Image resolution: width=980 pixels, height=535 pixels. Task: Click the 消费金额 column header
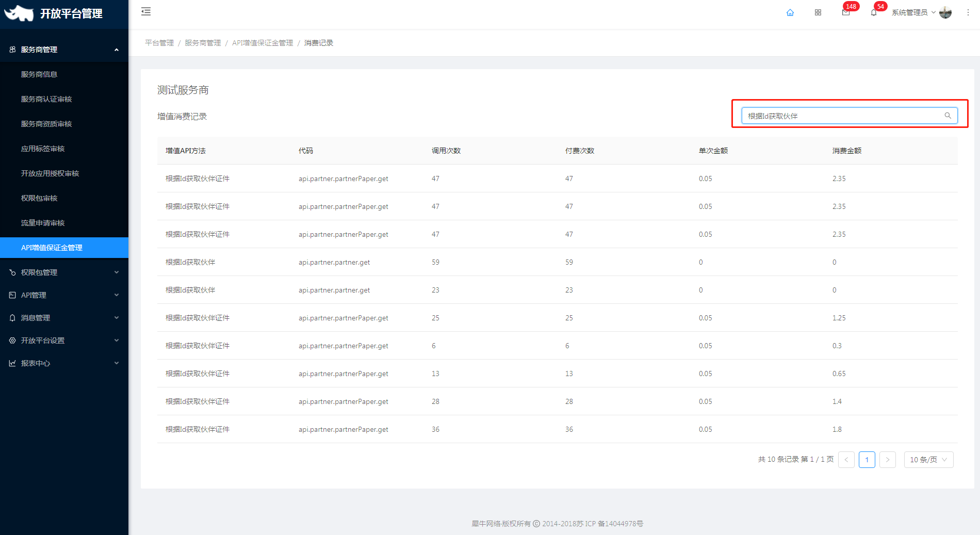[x=847, y=151]
